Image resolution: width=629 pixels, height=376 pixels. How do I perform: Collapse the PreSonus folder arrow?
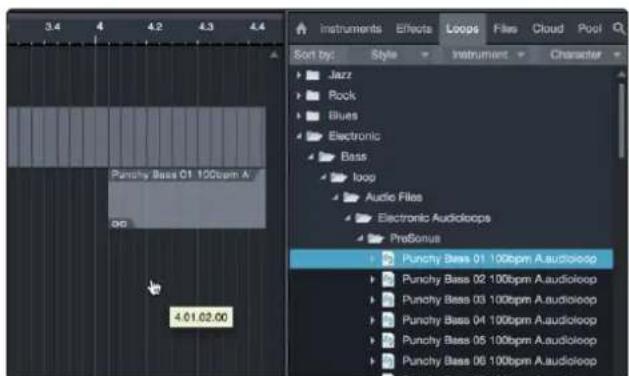coord(360,238)
